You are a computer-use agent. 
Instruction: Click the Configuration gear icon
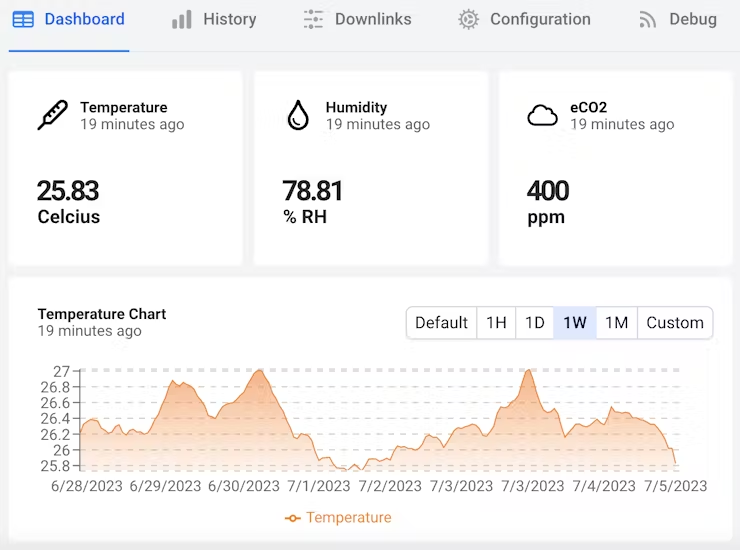coord(468,20)
